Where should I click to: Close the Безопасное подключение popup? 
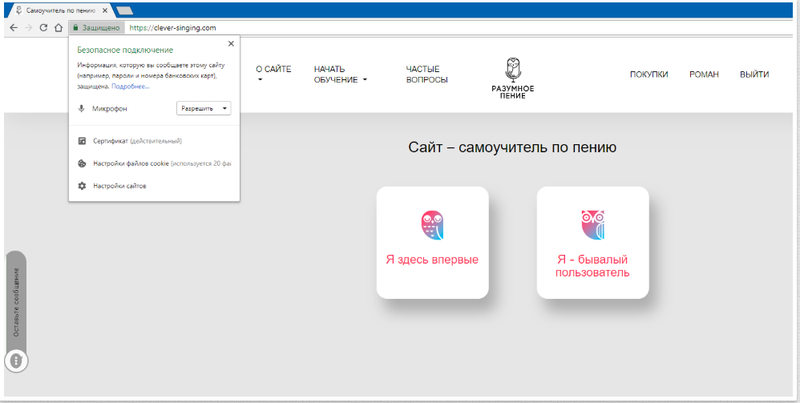point(231,44)
